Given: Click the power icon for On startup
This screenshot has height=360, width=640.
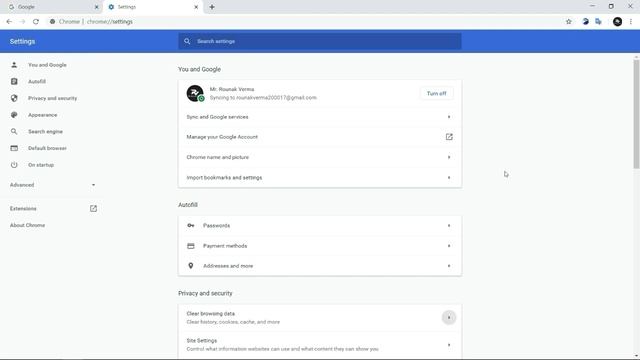Looking at the screenshot, I should tap(14, 165).
